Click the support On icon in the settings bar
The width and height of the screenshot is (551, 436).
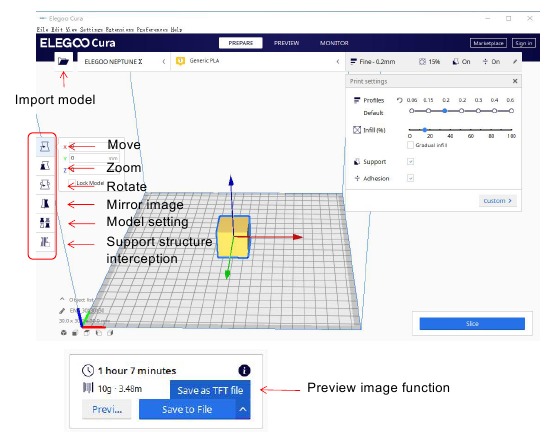tap(455, 61)
